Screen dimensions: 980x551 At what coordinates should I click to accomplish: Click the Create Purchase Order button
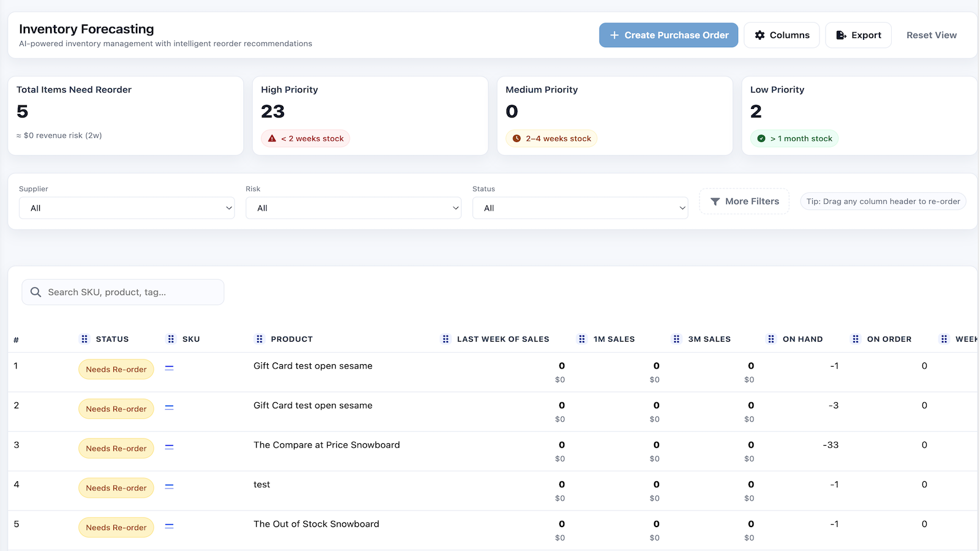(x=668, y=35)
